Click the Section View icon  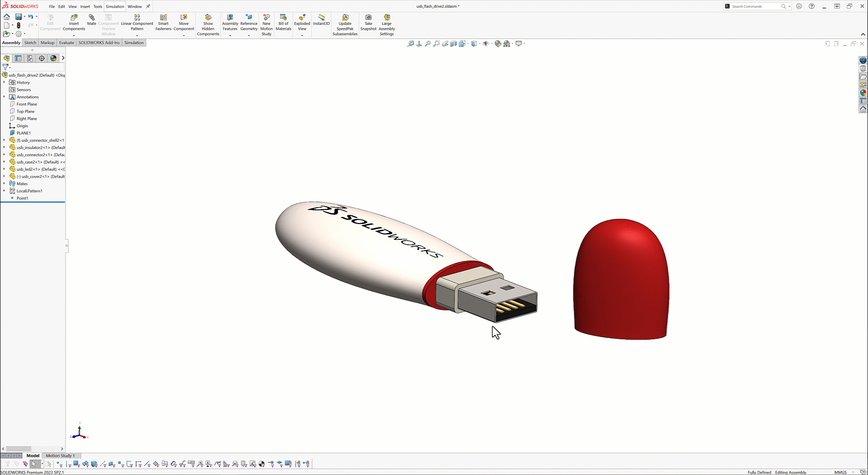453,44
